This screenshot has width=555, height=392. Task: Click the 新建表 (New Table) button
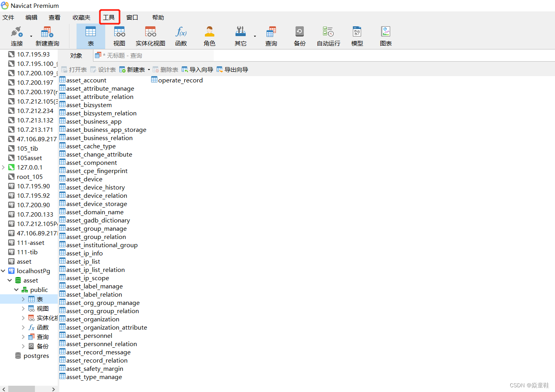click(132, 69)
